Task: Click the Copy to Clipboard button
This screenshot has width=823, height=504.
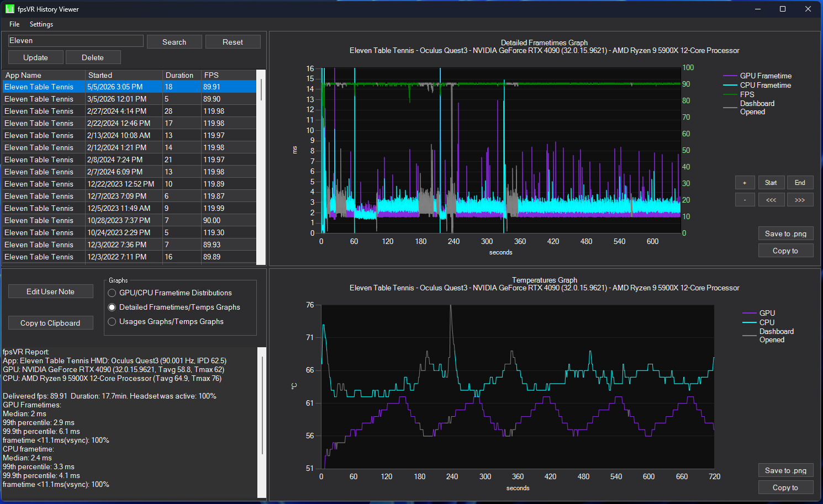Action: 51,323
